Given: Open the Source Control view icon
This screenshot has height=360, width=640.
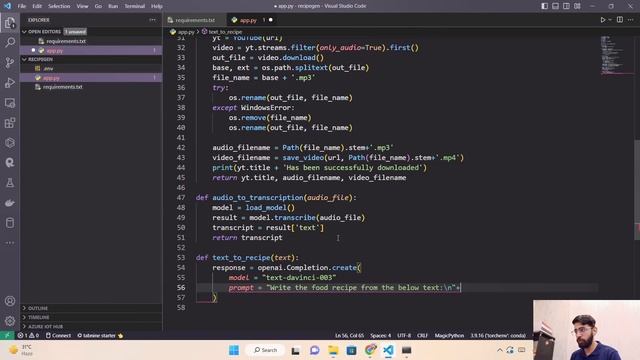Looking at the screenshot, I should coord(10,62).
